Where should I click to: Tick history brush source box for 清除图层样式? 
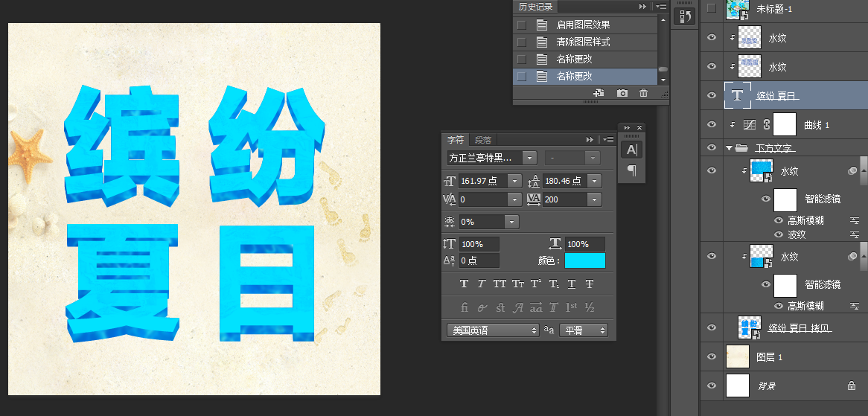[x=521, y=42]
